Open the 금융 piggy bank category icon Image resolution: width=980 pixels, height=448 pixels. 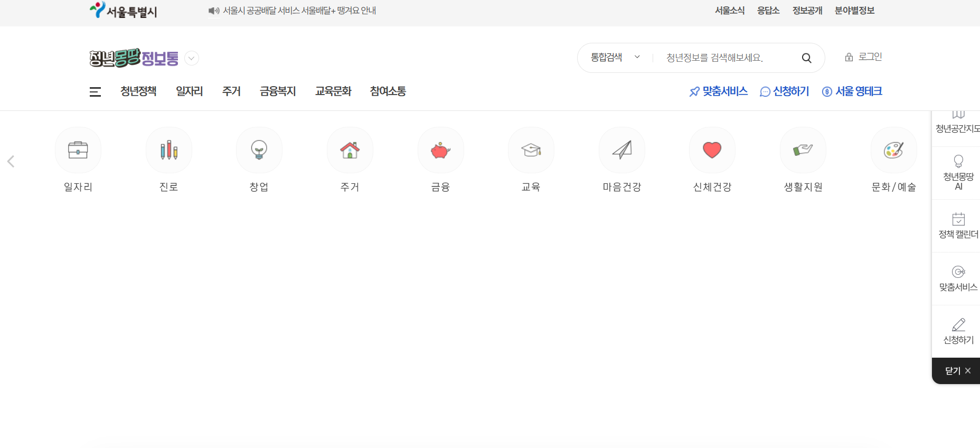[441, 150]
